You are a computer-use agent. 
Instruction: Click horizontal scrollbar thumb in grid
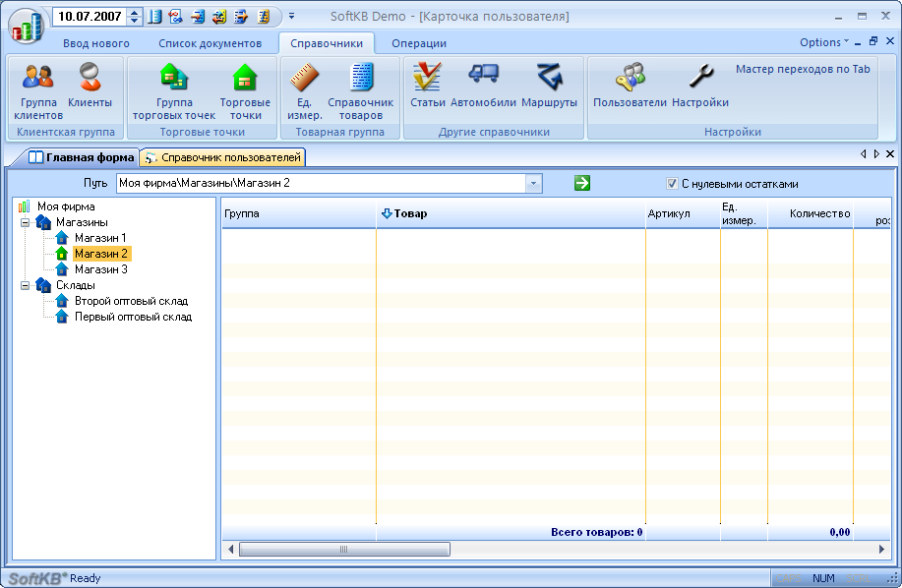pyautogui.click(x=344, y=550)
